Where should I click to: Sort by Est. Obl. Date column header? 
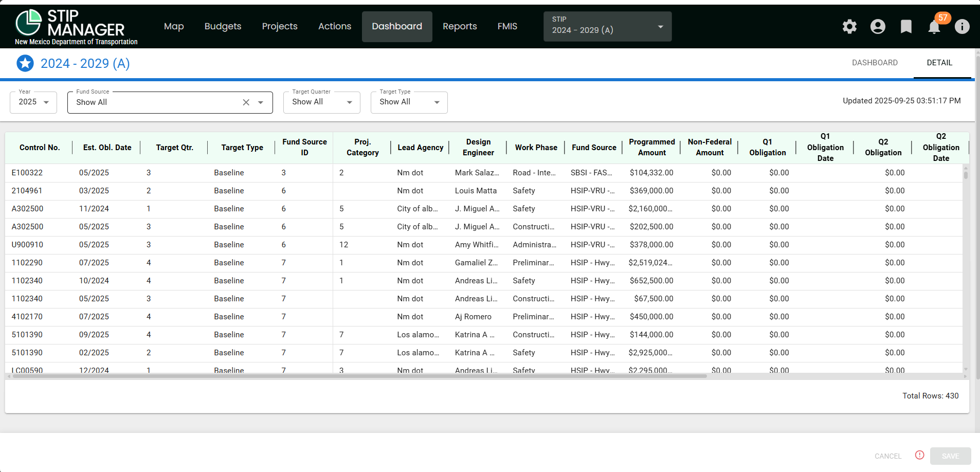pos(107,148)
